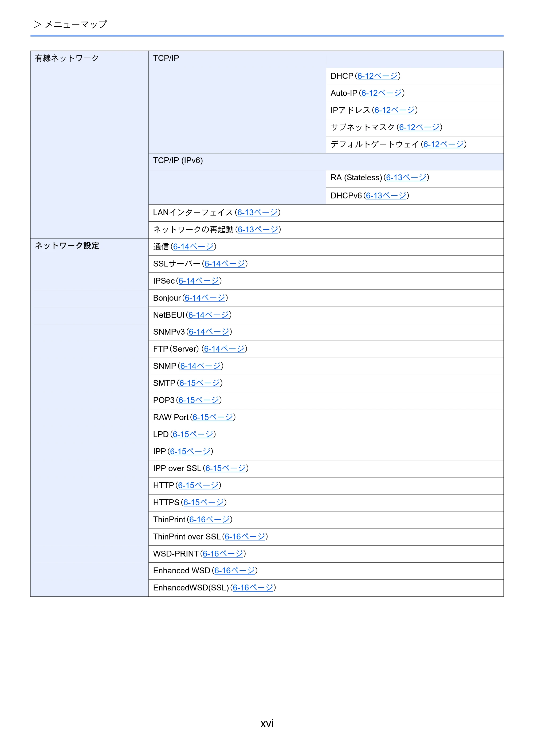
Task: Follow the LANインターフェイス page link
Action: [x=257, y=213]
